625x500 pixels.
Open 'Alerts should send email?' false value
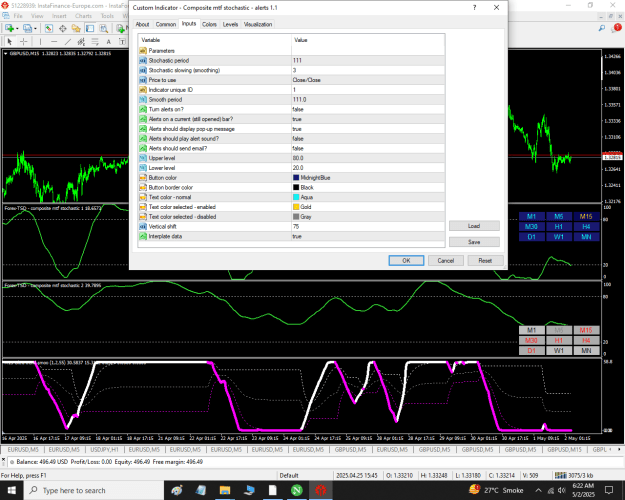pyautogui.click(x=368, y=148)
